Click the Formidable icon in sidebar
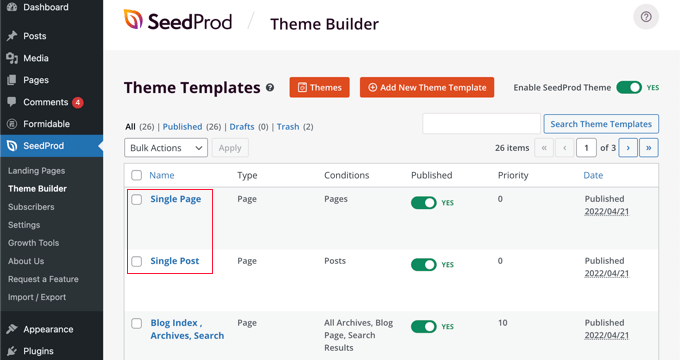 click(x=12, y=124)
